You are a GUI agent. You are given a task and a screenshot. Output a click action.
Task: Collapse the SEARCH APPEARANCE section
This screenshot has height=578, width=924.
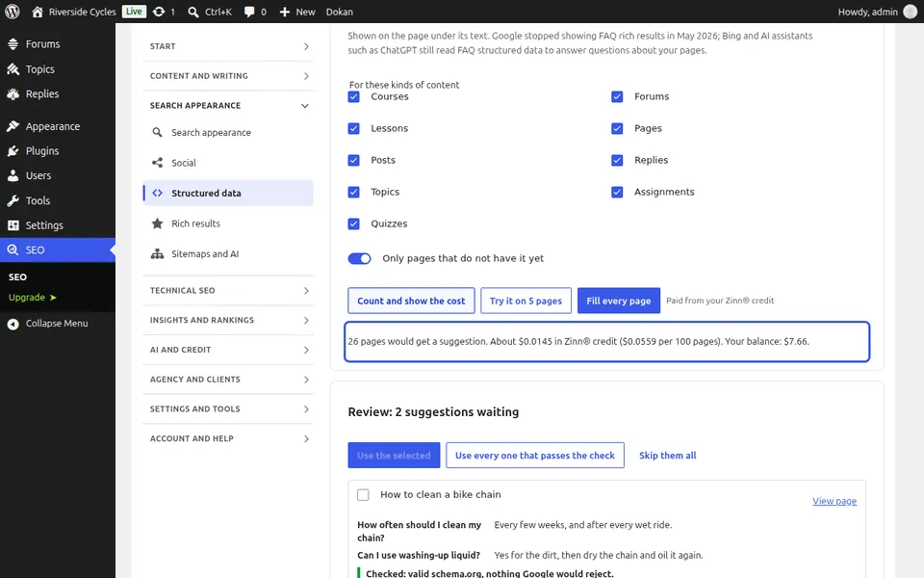click(228, 106)
